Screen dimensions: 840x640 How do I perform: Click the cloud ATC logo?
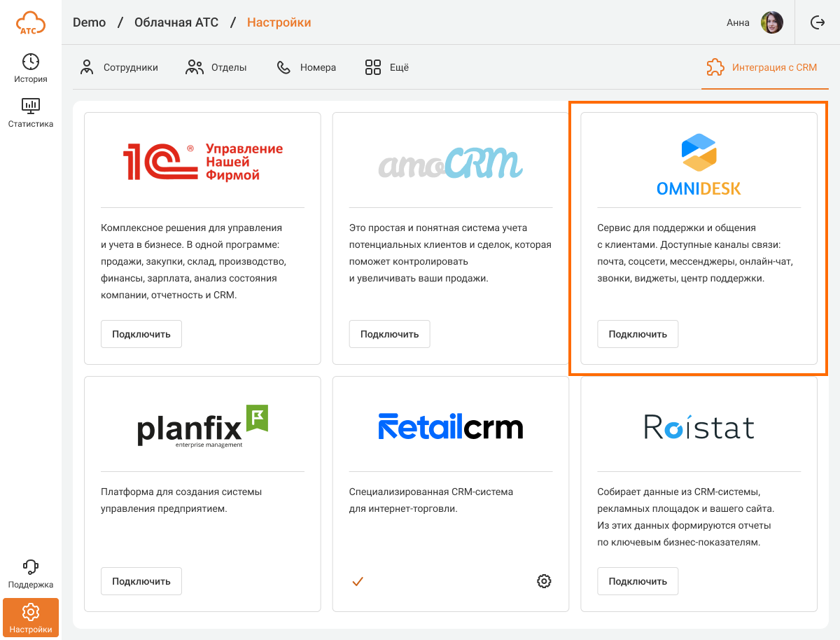pyautogui.click(x=30, y=23)
